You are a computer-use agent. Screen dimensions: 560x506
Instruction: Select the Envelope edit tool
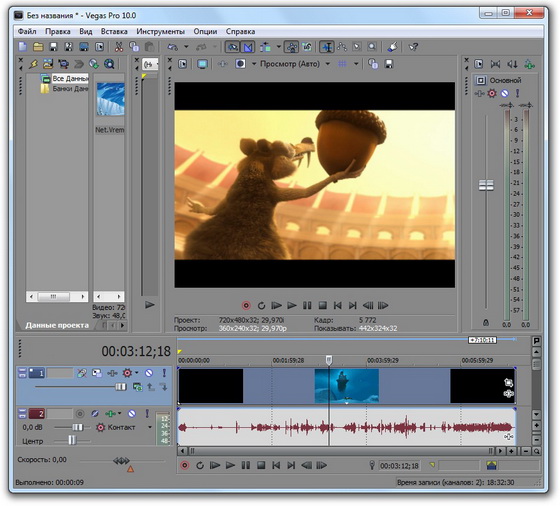coord(342,47)
